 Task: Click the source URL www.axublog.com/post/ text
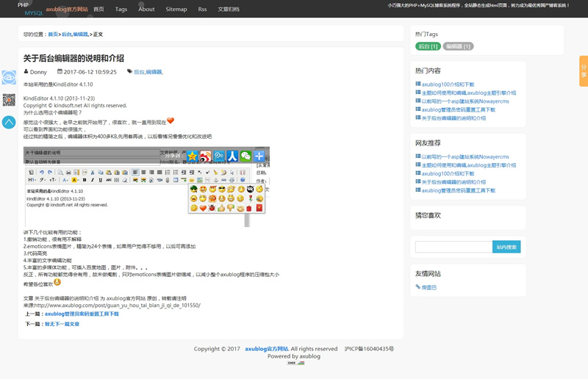(118, 306)
